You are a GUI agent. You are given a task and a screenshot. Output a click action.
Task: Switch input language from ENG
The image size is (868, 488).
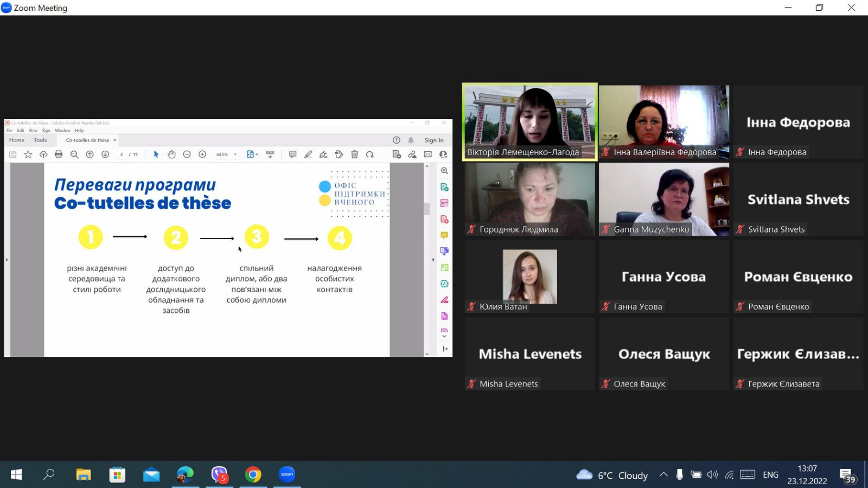coord(770,474)
